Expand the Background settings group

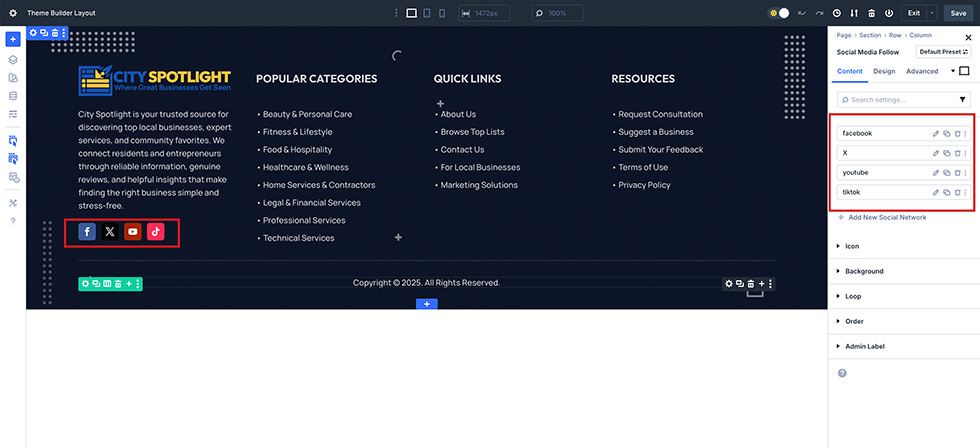865,271
